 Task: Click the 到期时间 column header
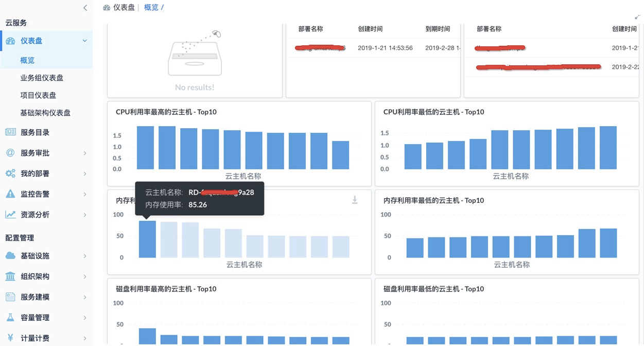point(438,29)
